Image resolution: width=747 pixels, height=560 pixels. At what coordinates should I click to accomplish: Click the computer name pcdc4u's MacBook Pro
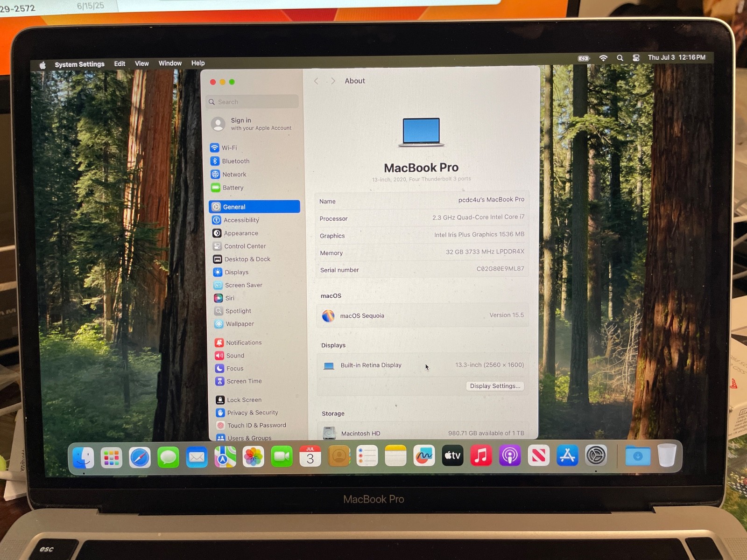click(x=491, y=199)
